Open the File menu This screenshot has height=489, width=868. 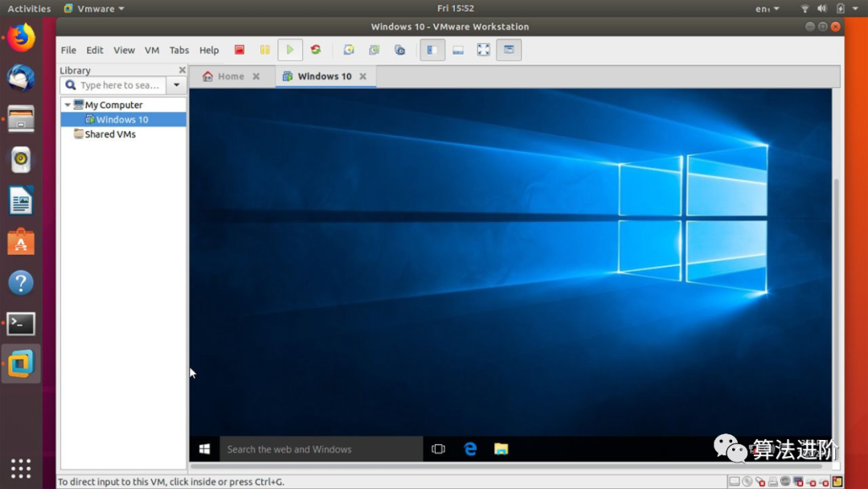pos(68,50)
